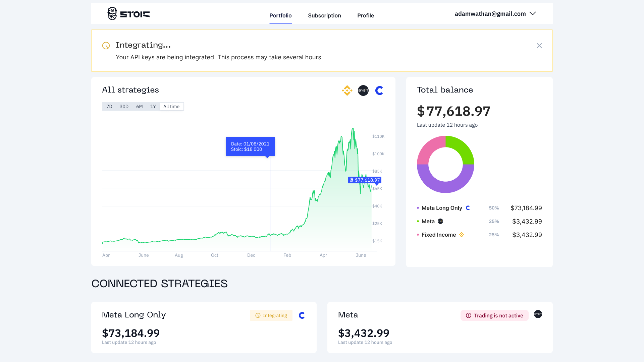The image size is (644, 362).
Task: Dismiss the Integrating API keys banner
Action: point(539,45)
